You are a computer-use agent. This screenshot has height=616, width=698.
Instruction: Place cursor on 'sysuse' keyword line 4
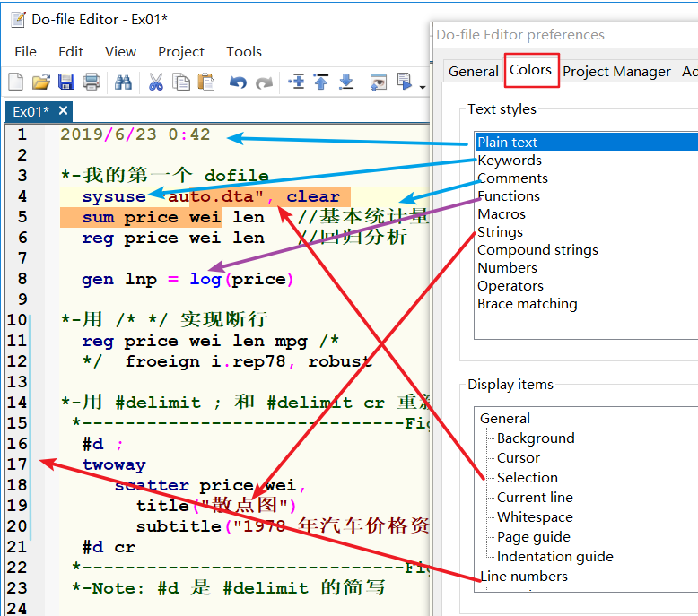point(114,196)
